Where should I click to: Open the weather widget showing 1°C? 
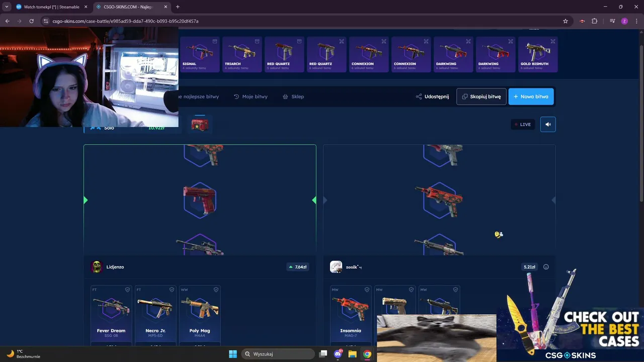click(23, 354)
